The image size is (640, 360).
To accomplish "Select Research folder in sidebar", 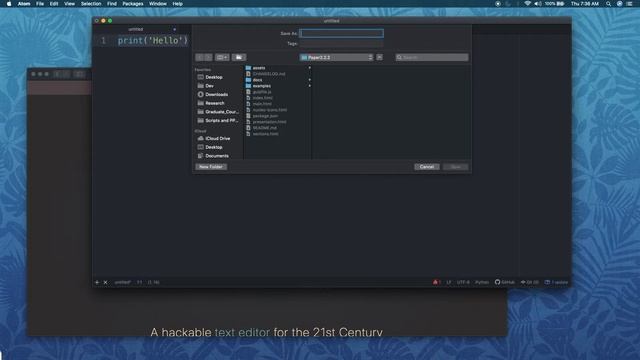I will point(214,103).
